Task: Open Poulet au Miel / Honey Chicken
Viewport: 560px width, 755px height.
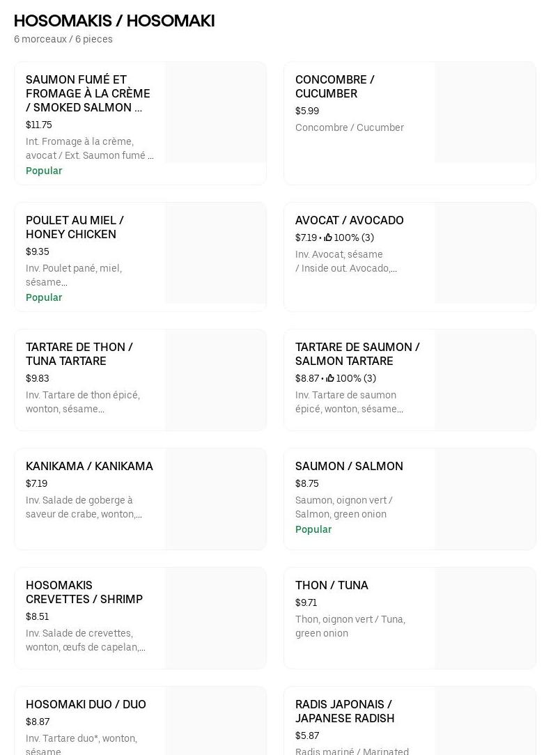Action: tap(75, 227)
